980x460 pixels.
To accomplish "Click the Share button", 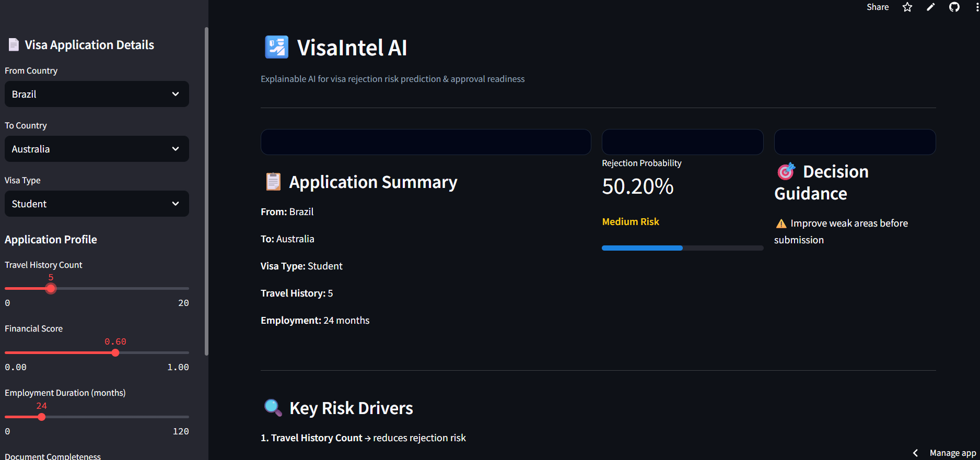I will pyautogui.click(x=878, y=7).
